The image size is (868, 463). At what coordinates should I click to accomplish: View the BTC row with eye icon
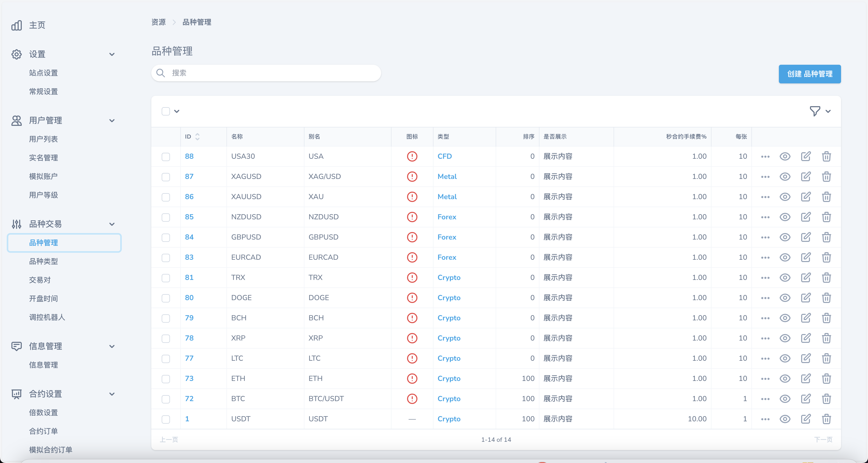pos(785,399)
